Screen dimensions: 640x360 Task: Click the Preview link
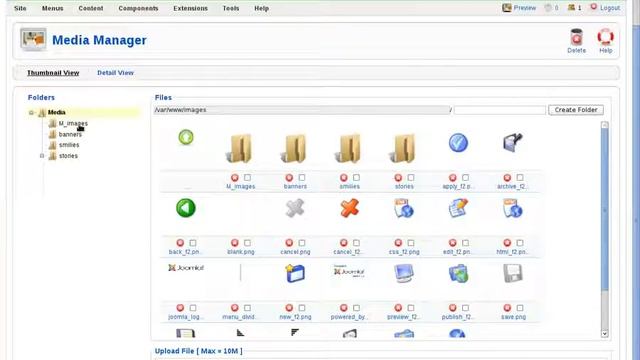click(x=524, y=8)
